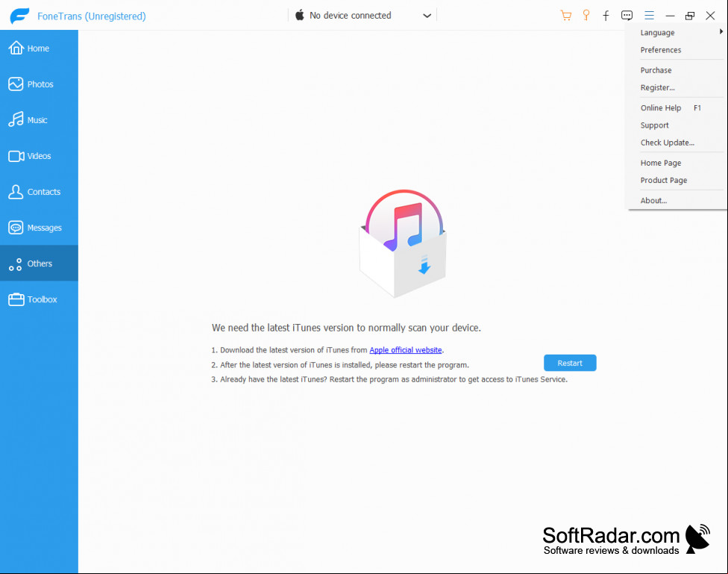Expand the device selector chevron
This screenshot has width=728, height=574.
click(427, 16)
